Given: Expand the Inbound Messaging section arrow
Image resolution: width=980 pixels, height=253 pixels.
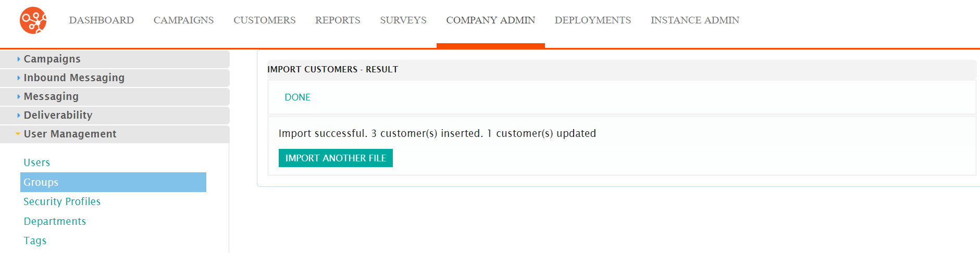Looking at the screenshot, I should (x=19, y=78).
